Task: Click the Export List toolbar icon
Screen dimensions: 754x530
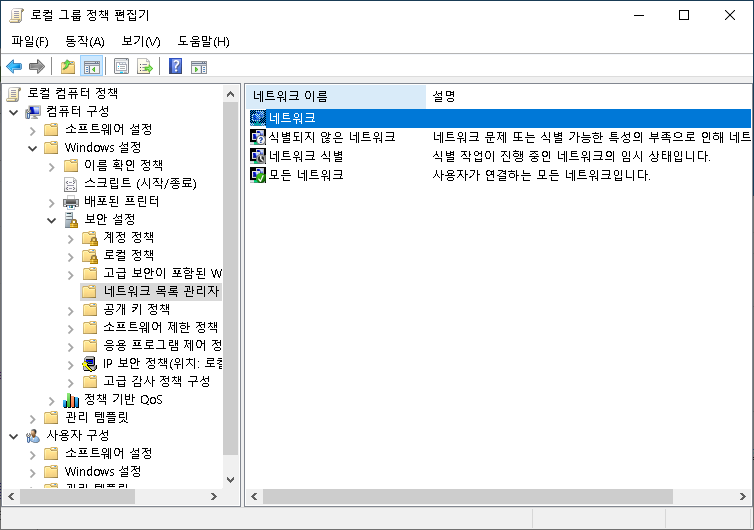Action: pyautogui.click(x=144, y=66)
